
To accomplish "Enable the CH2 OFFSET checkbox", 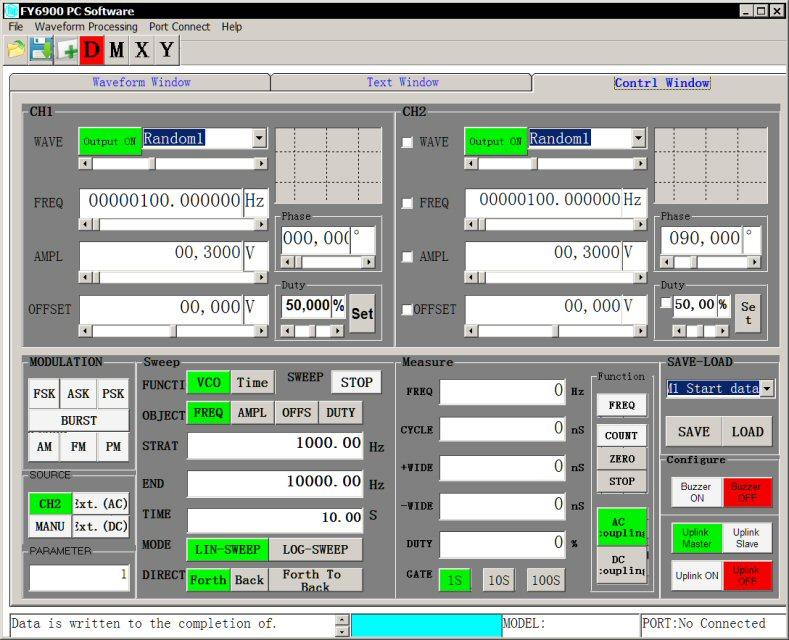I will [407, 309].
